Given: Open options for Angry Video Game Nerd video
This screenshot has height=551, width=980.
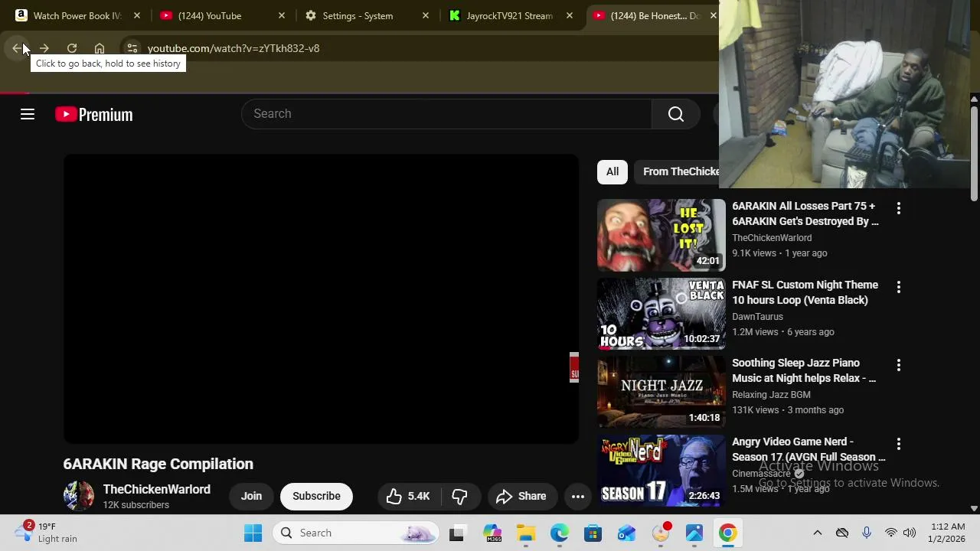Looking at the screenshot, I should point(899,444).
